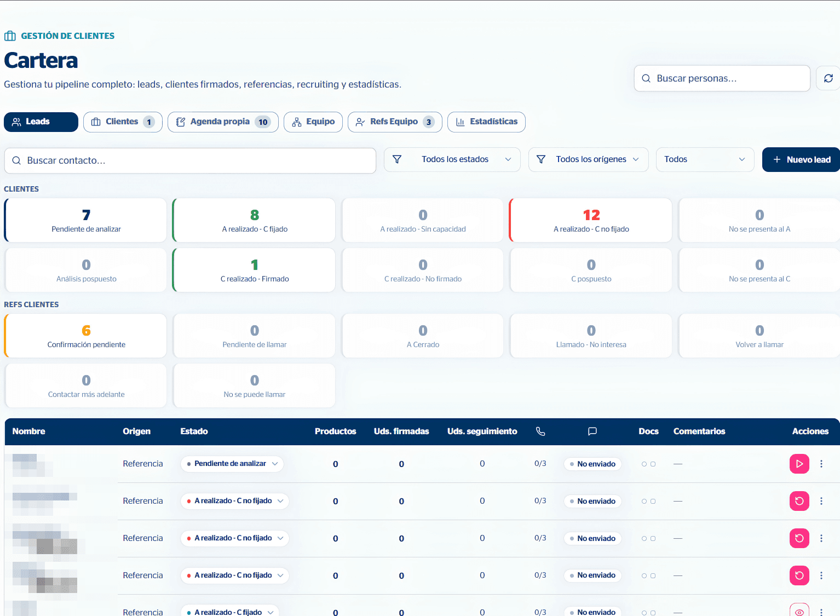Image resolution: width=840 pixels, height=616 pixels.
Task: Click the Contactar más adelante card
Action: click(x=86, y=385)
